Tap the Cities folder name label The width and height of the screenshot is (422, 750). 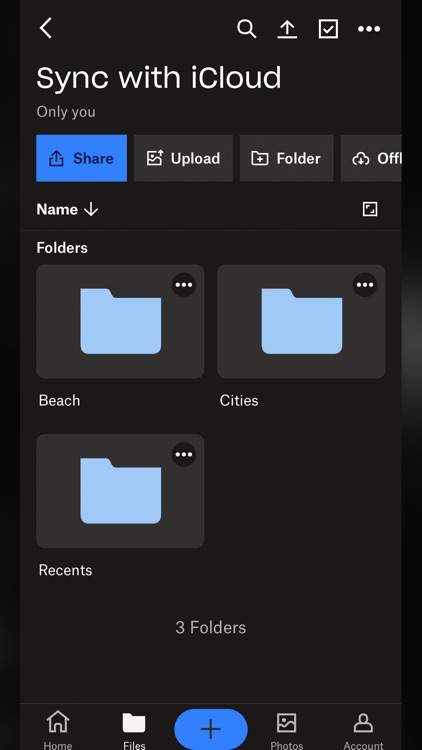tap(239, 400)
